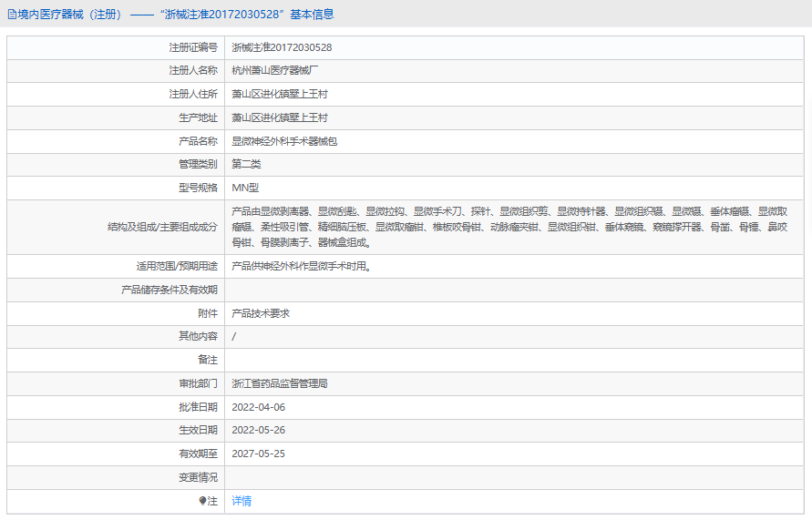Click the 型号规格 label
Viewport: 812px width, 520px height.
[x=199, y=188]
